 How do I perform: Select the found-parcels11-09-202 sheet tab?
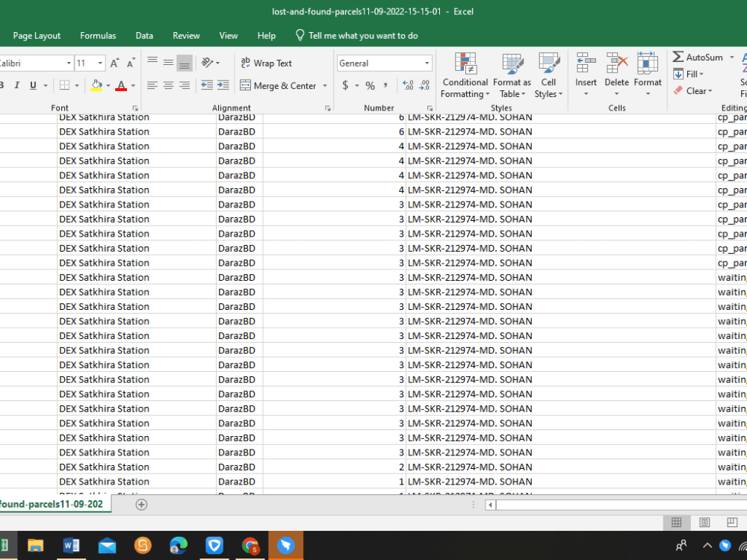pyautogui.click(x=55, y=504)
